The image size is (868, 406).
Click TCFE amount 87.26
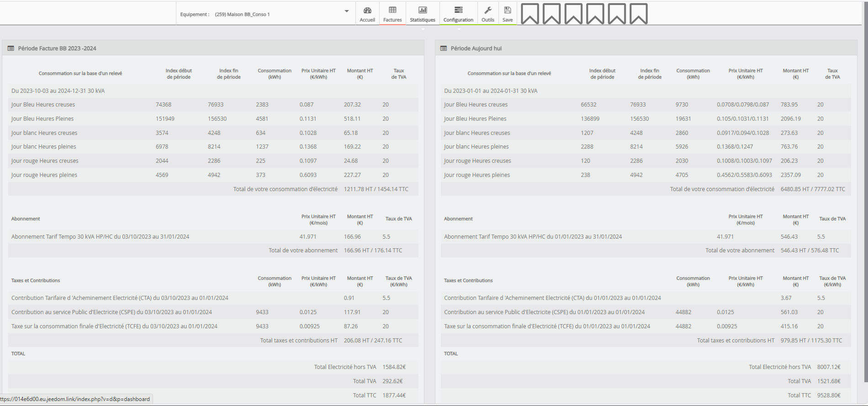coord(351,326)
